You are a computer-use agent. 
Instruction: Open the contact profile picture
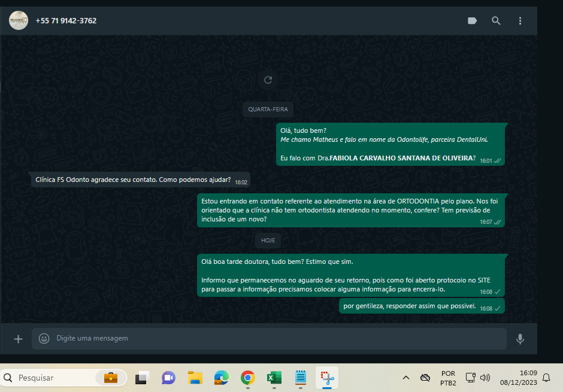19,20
